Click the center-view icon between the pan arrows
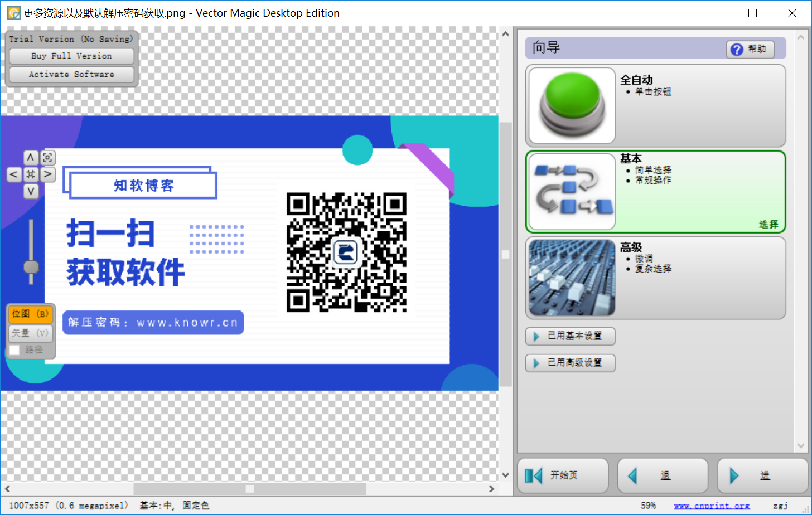This screenshot has height=515, width=812. click(x=31, y=174)
